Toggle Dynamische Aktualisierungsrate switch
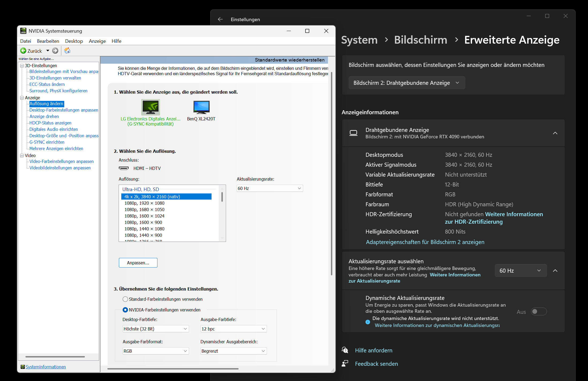 click(x=539, y=312)
